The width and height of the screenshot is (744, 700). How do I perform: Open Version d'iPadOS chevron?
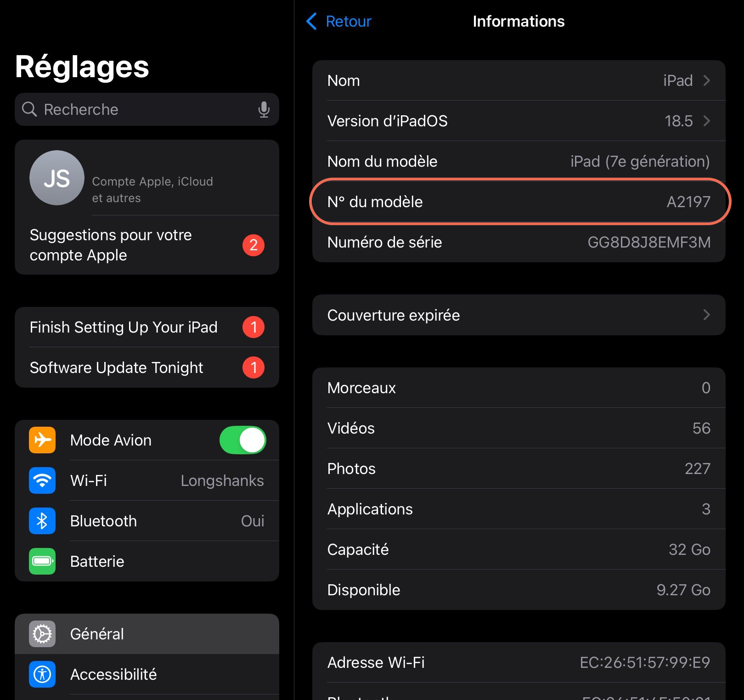[707, 121]
